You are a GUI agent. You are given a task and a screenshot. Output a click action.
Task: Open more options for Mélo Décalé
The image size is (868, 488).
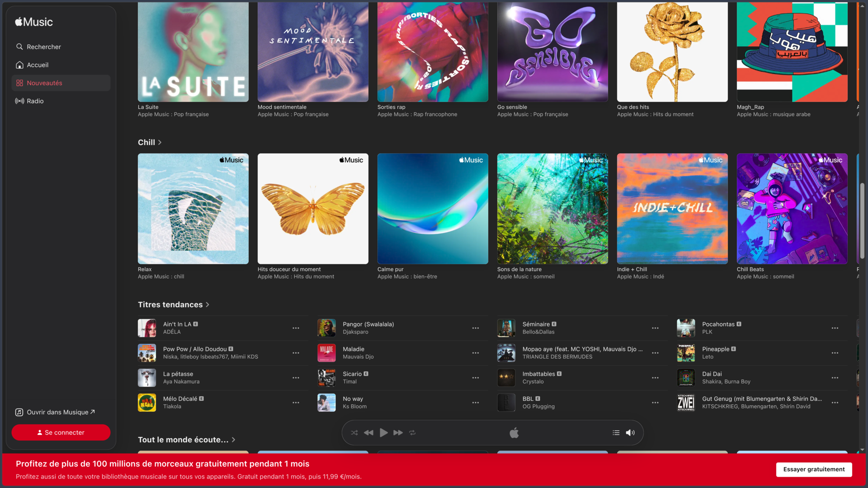296,403
